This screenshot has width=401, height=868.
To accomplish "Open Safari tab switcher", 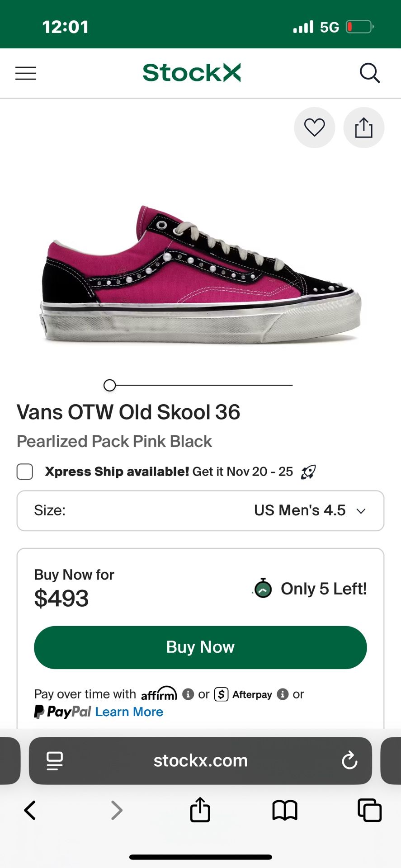I will pyautogui.click(x=368, y=811).
